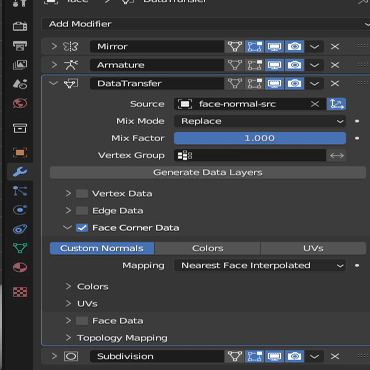
Task: Click the Vertex Group field icon
Action: click(x=185, y=155)
